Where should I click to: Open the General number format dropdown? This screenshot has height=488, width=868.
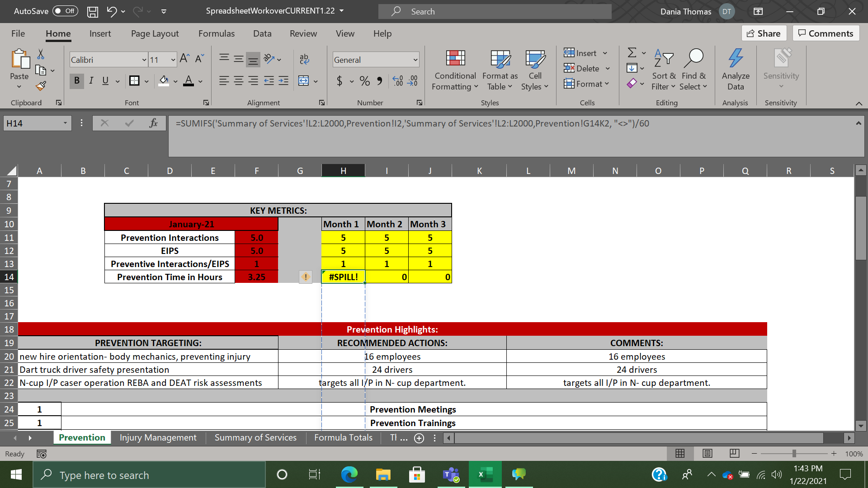(415, 60)
